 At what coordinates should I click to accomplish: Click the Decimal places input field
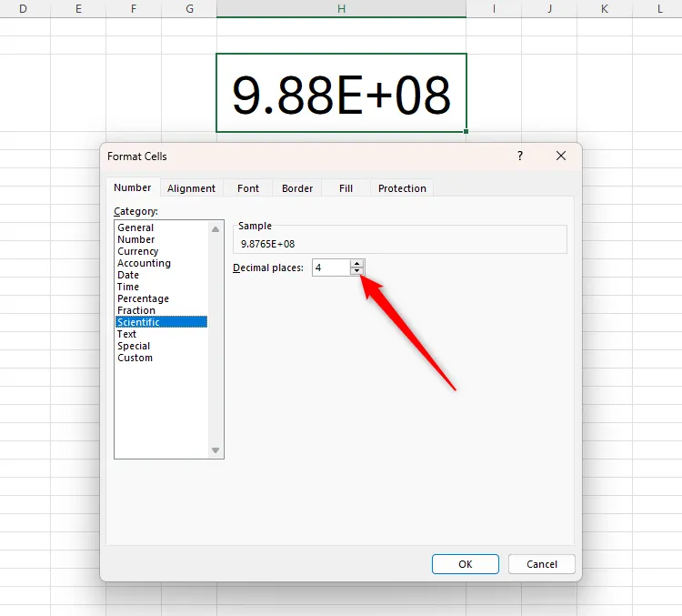[x=331, y=268]
